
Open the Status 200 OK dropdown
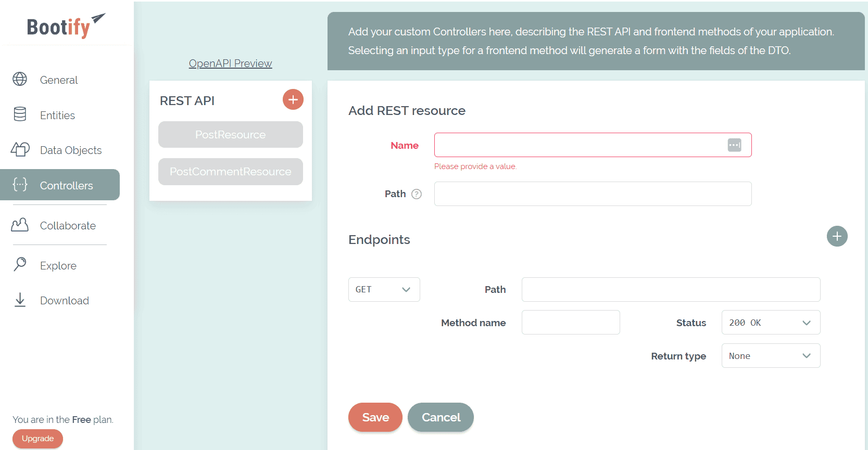pos(771,323)
